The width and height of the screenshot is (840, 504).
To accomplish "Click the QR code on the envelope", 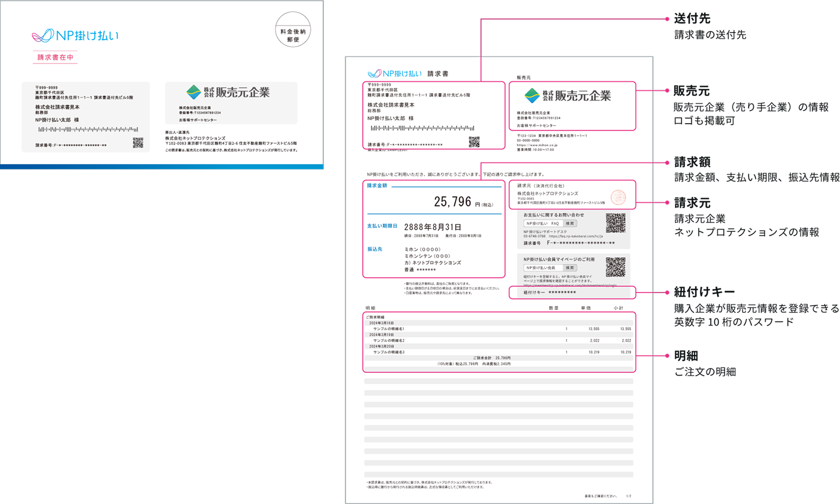I will pos(138,143).
